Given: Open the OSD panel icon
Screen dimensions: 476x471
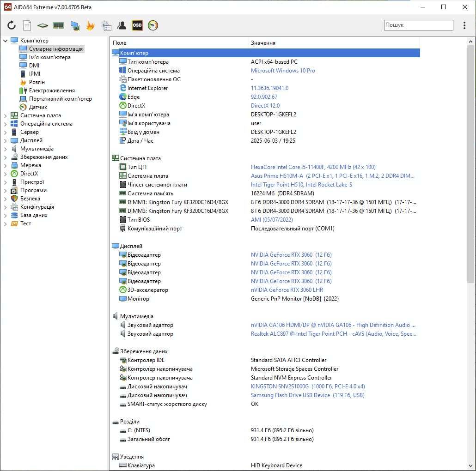Looking at the screenshot, I should tap(137, 25).
